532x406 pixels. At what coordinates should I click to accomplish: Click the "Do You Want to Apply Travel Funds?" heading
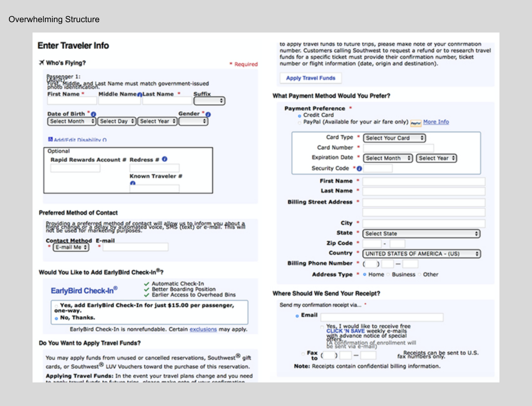(x=90, y=343)
